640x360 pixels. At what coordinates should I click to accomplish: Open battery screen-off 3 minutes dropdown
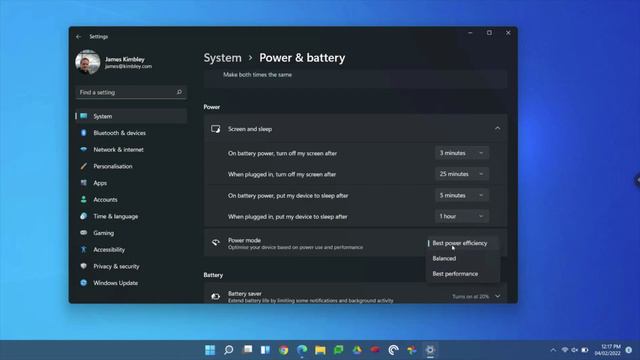(462, 153)
